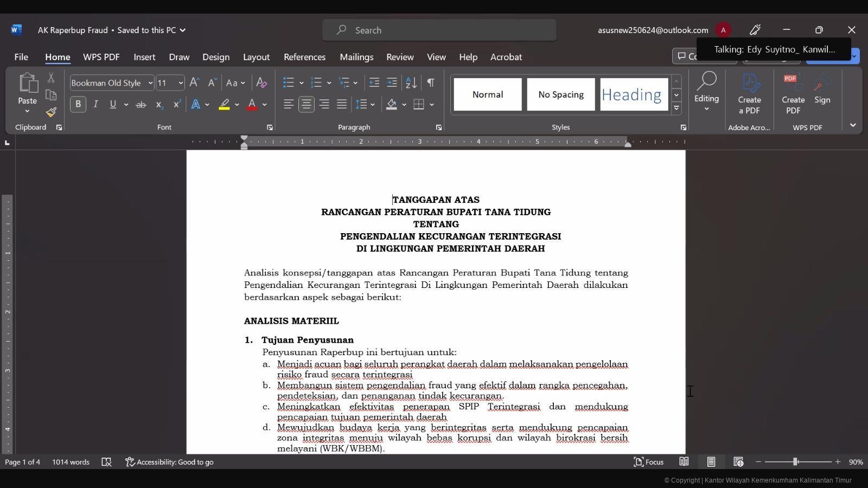Click the zoom slider in status bar
The width and height of the screenshot is (868, 488).
click(795, 462)
